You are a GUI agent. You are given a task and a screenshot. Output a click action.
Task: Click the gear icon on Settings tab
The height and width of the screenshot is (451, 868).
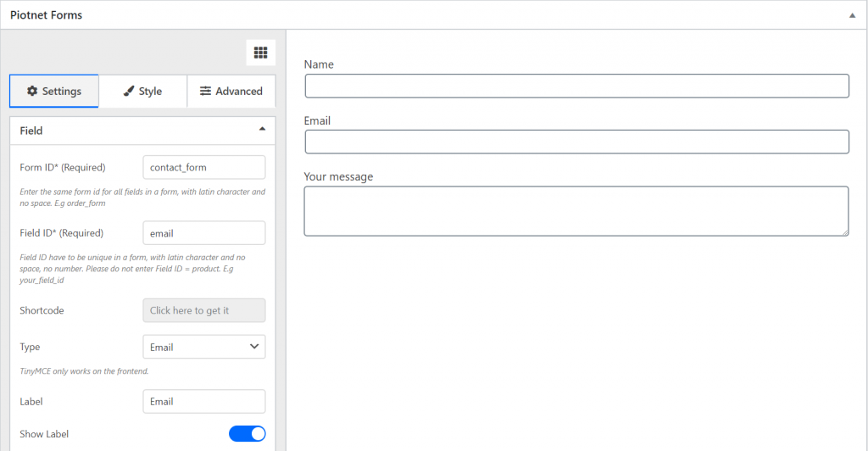pyautogui.click(x=33, y=91)
